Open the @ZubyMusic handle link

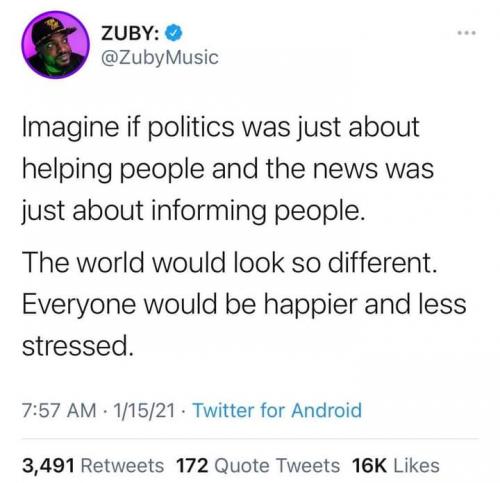[x=159, y=58]
